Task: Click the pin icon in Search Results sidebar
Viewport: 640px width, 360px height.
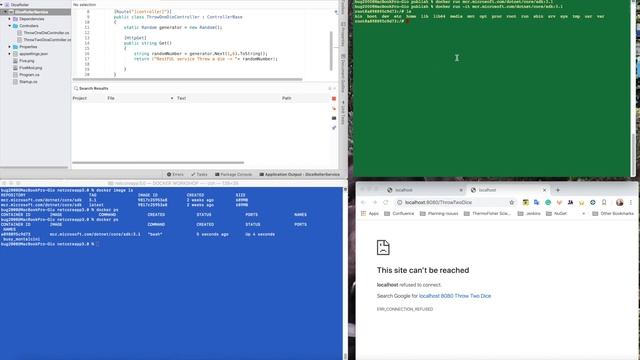Action: tap(334, 128)
